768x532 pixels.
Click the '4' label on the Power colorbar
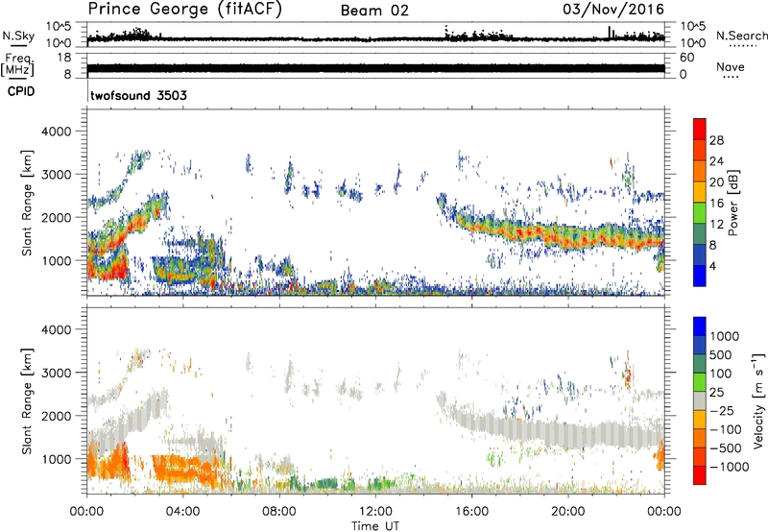click(713, 266)
